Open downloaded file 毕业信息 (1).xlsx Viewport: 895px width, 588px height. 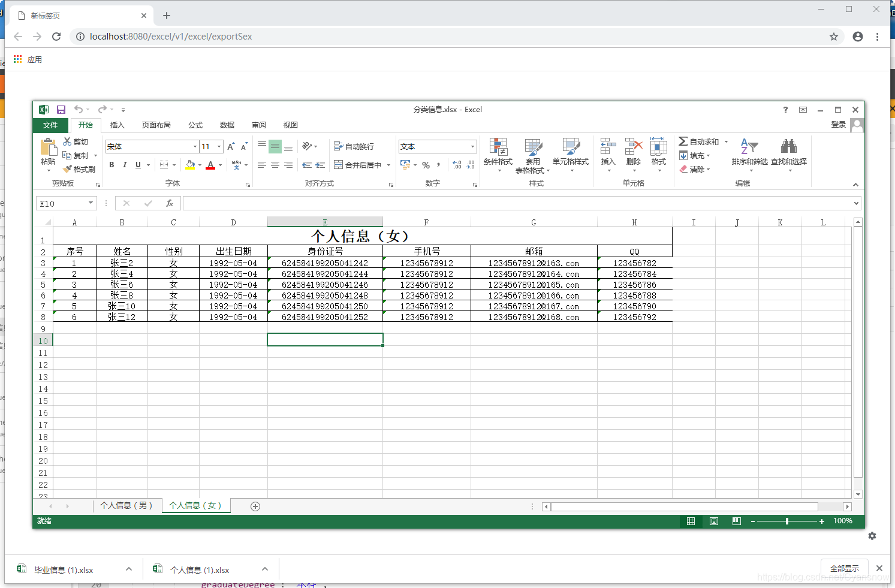[64, 570]
